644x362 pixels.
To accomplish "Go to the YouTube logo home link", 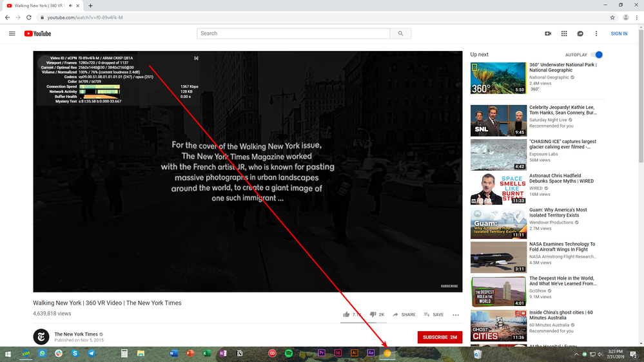I will pyautogui.click(x=37, y=33).
